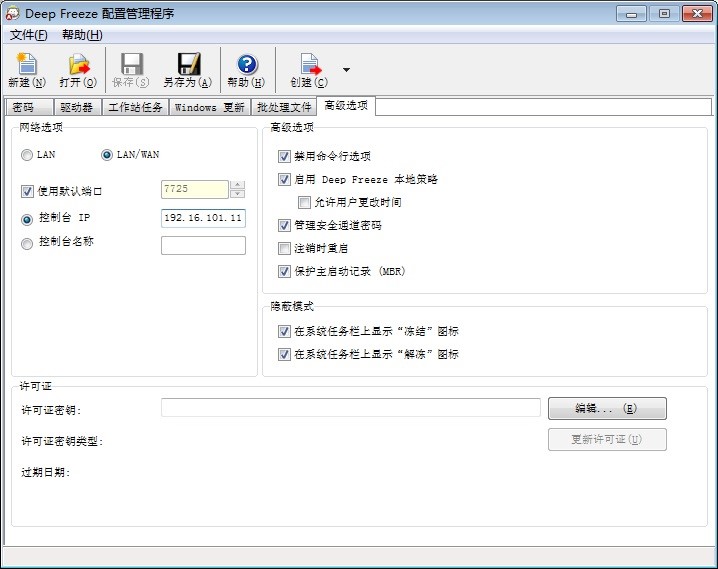Click the 另存为(A) save-as icon
The height and width of the screenshot is (569, 718).
[189, 64]
